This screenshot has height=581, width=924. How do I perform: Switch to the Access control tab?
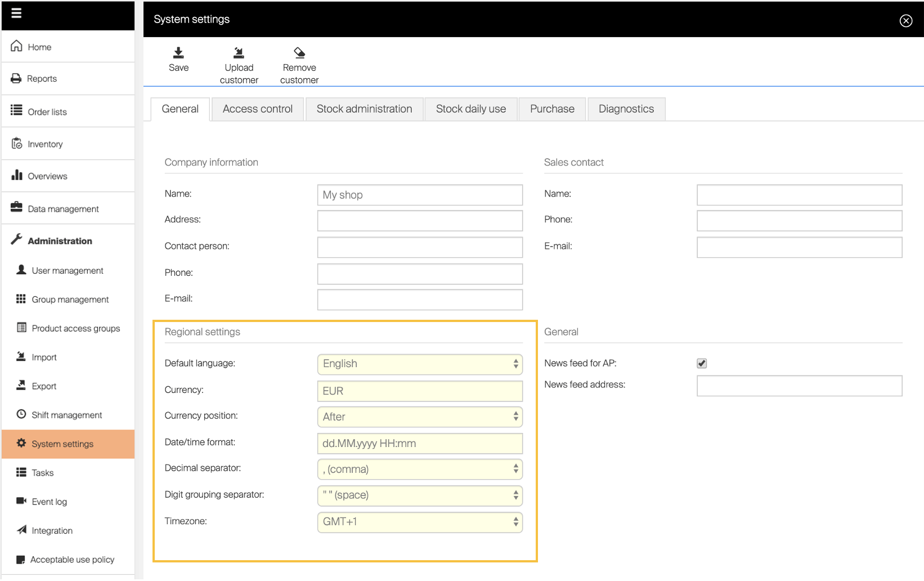click(x=257, y=109)
